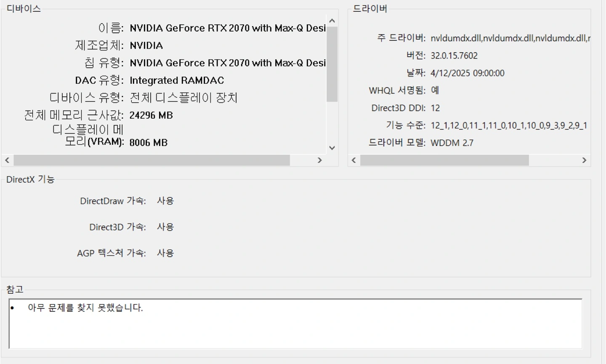Click the device panel scroll-down arrow
This screenshot has width=606, height=364.
[332, 148]
